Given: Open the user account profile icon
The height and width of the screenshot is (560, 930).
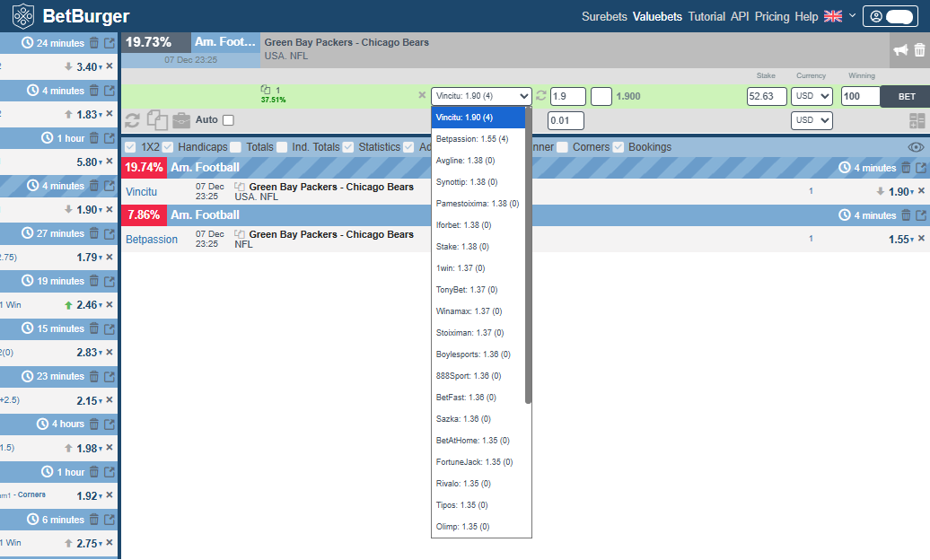Looking at the screenshot, I should point(876,17).
